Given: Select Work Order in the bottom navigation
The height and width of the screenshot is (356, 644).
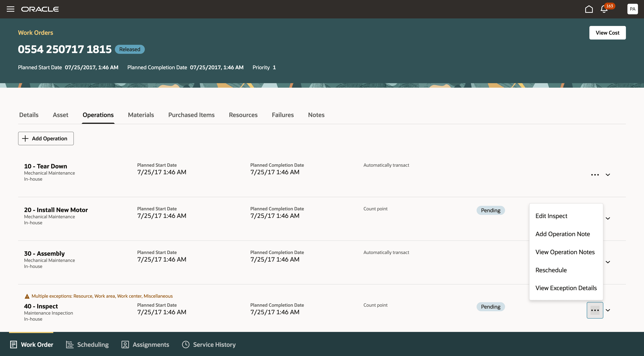Looking at the screenshot, I should 31,345.
